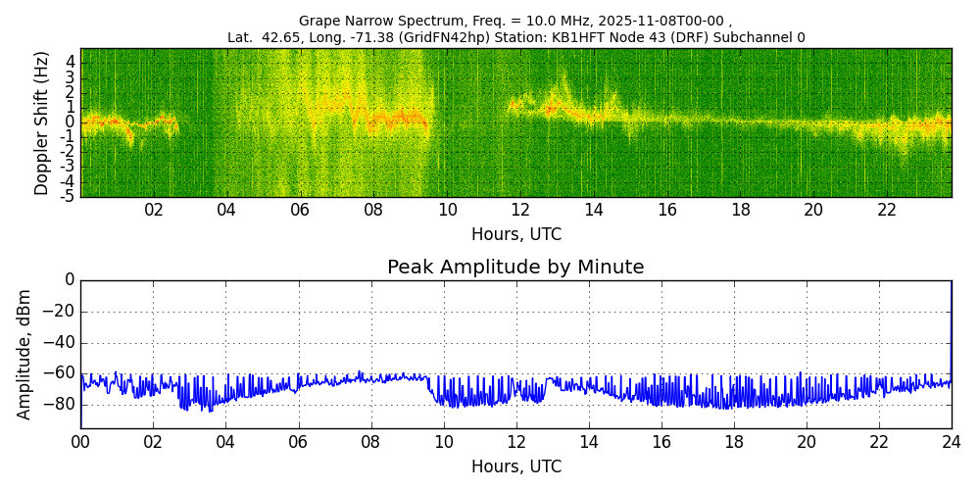The image size is (980, 490).
Task: Pick the 00 hour tick on amplitude plot
Action: [x=80, y=442]
